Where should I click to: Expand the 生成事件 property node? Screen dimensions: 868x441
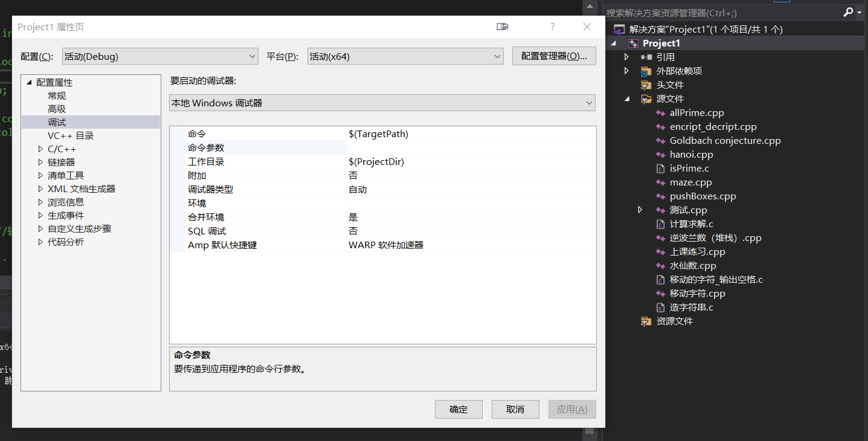tap(40, 216)
